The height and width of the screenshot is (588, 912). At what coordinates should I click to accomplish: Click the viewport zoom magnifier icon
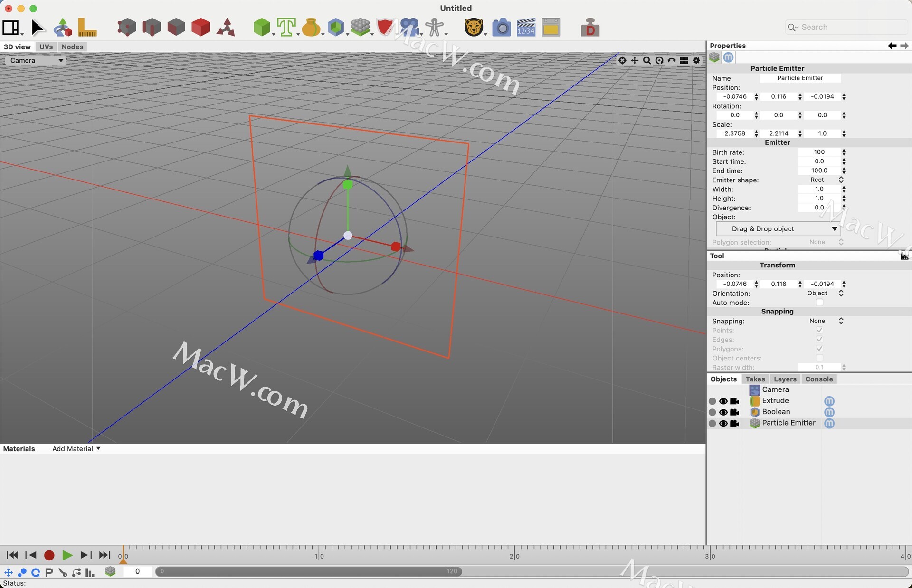point(647,60)
